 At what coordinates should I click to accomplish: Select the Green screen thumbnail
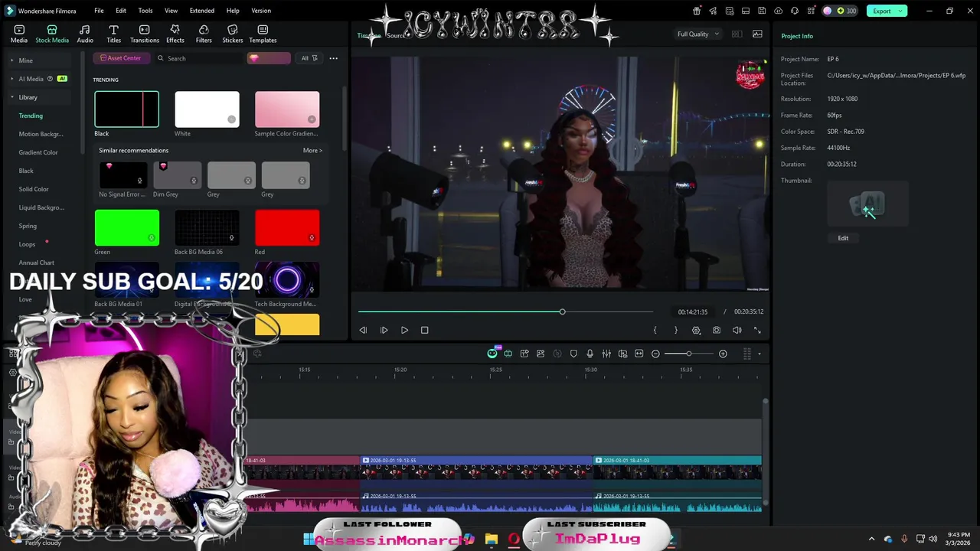pos(126,228)
